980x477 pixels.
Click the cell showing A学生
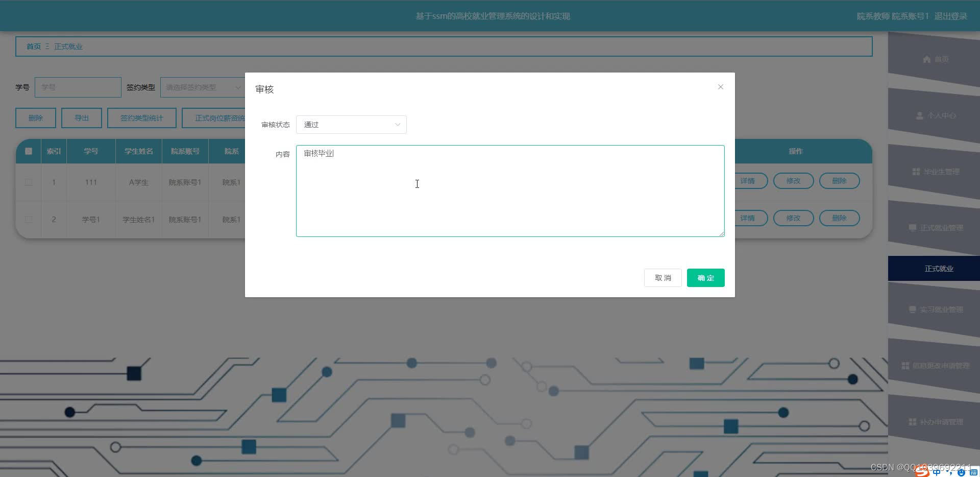(x=139, y=182)
